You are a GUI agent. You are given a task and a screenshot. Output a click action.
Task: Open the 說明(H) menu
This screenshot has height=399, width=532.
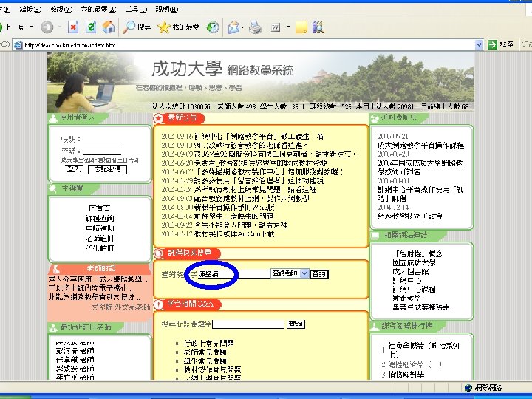click(x=166, y=9)
